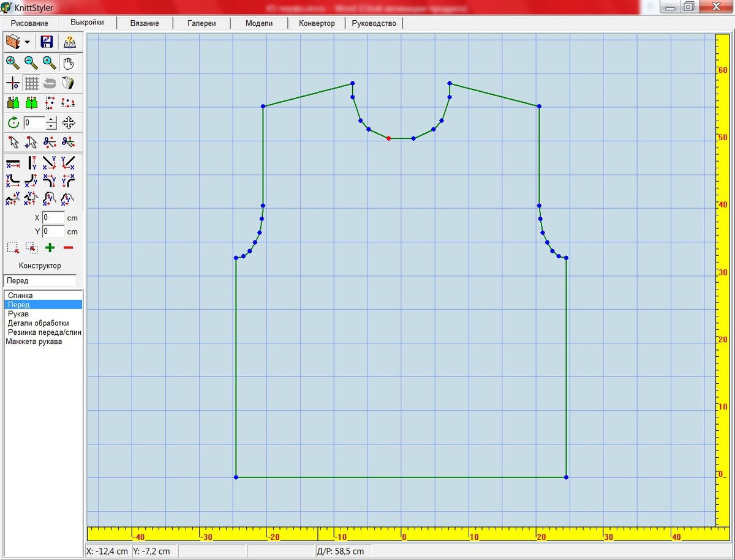This screenshot has width=735, height=560.
Task: Switch to the Модели tab
Action: pyautogui.click(x=259, y=23)
